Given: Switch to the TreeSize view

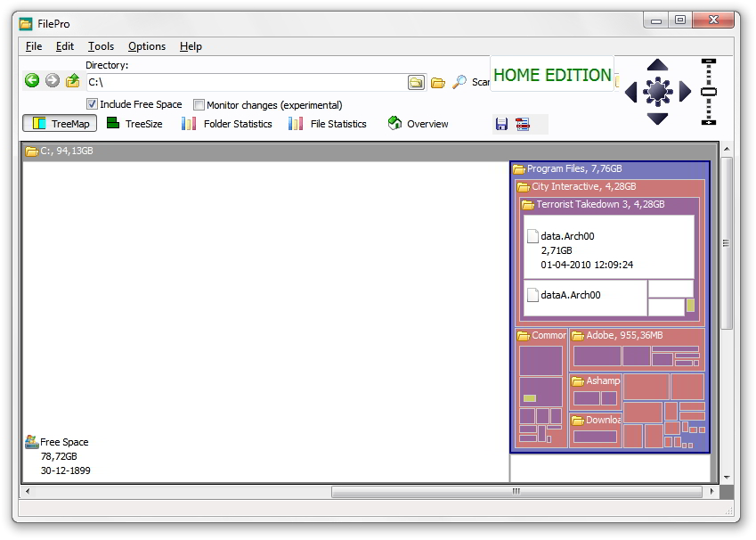Looking at the screenshot, I should [134, 124].
